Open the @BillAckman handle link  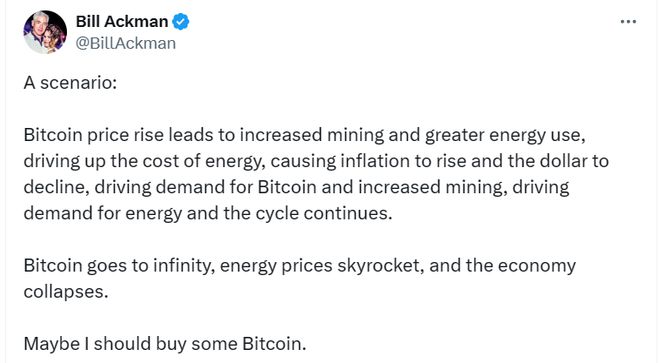[x=125, y=43]
